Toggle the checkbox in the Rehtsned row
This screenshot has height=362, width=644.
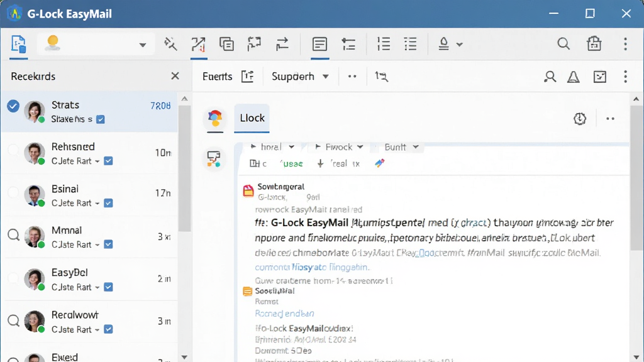(x=108, y=161)
